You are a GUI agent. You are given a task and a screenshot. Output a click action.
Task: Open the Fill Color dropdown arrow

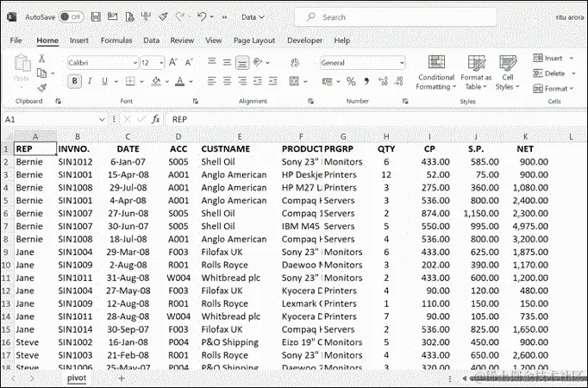[167, 81]
